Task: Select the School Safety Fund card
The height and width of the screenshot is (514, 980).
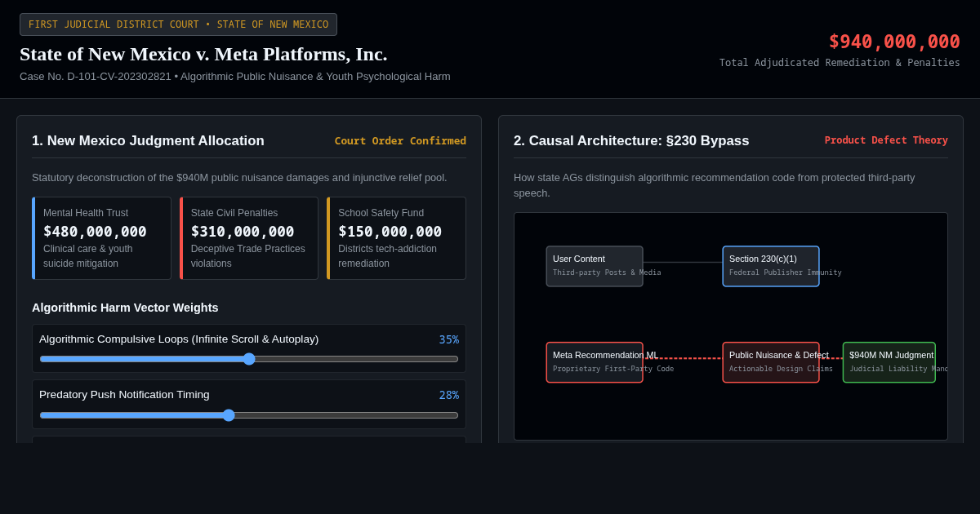Action: (396, 238)
